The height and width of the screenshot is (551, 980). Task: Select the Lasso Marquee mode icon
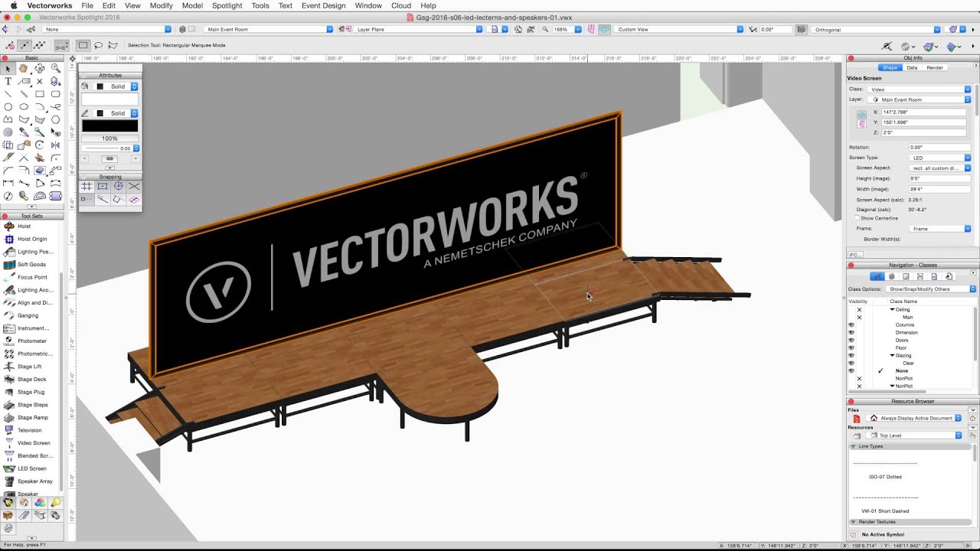point(98,45)
